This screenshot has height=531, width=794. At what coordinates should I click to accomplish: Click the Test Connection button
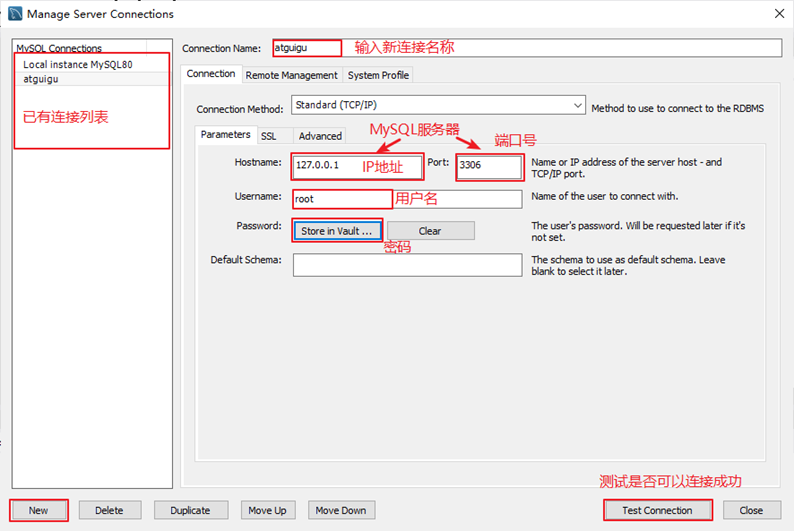[657, 510]
